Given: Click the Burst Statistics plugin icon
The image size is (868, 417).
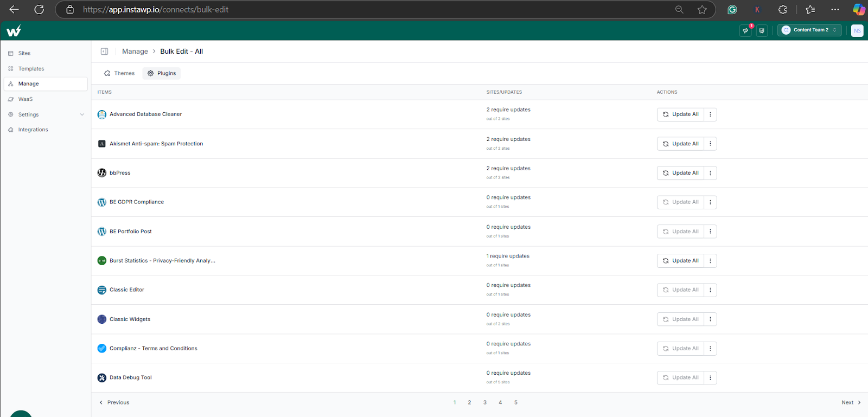Looking at the screenshot, I should click(101, 261).
